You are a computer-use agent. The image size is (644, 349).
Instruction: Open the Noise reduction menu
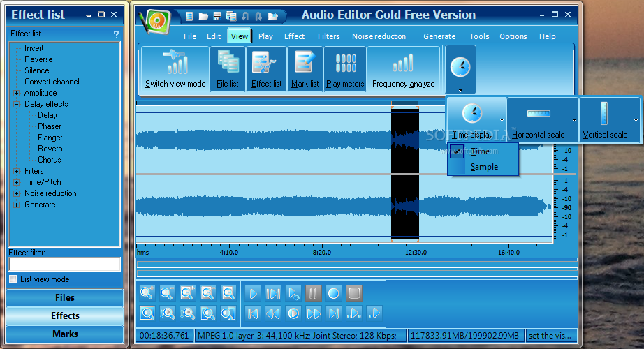point(379,36)
